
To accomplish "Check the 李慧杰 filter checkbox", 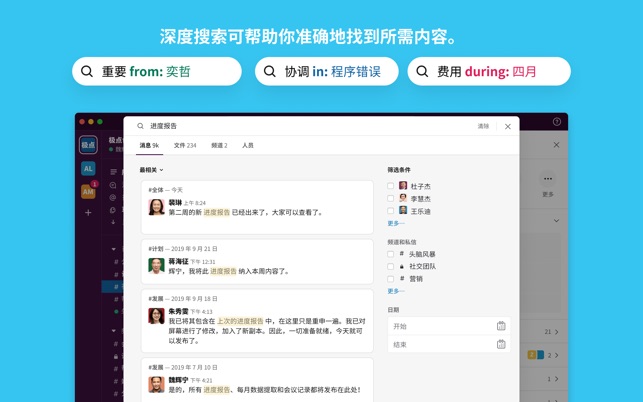I will coord(390,198).
